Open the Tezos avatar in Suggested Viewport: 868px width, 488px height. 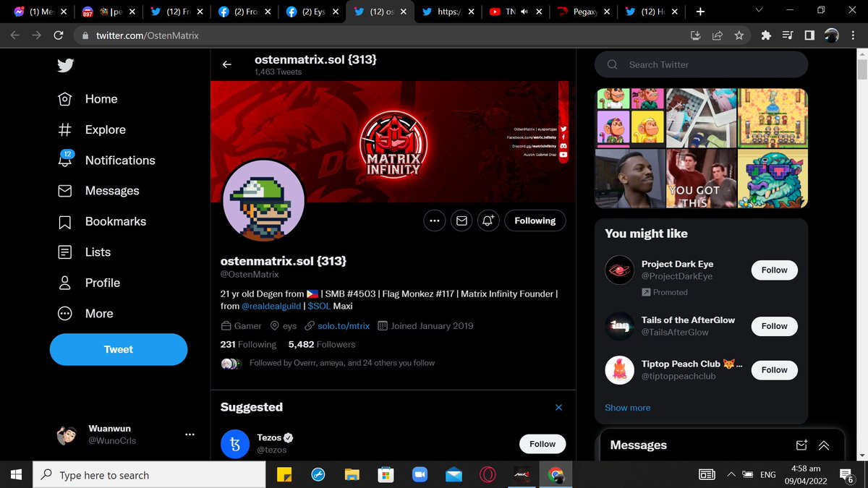[x=235, y=444]
